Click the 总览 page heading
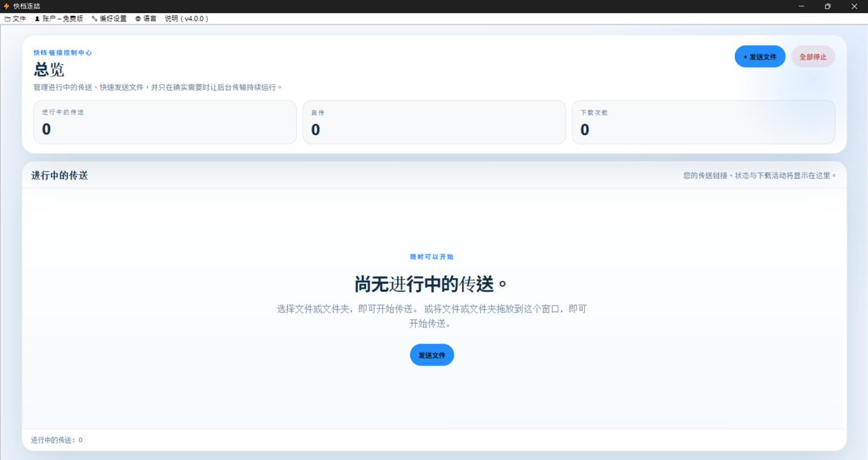868x460 pixels. [49, 70]
